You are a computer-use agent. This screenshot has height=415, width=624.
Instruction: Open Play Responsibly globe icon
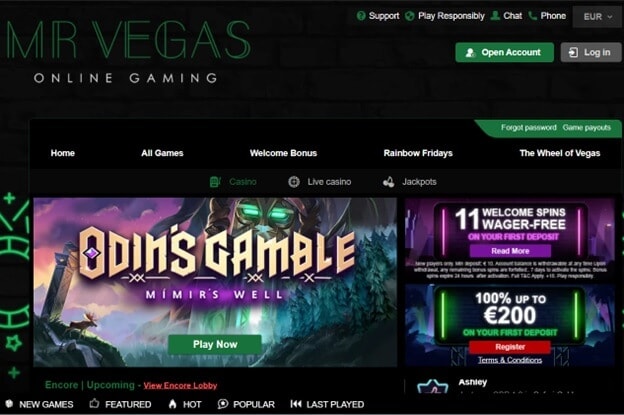point(410,16)
